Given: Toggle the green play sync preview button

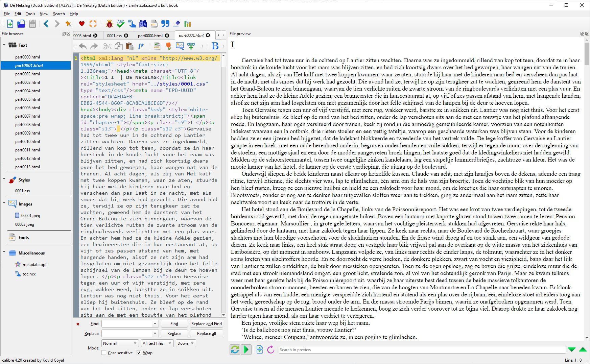Looking at the screenshot, I should pyautogui.click(x=246, y=349).
